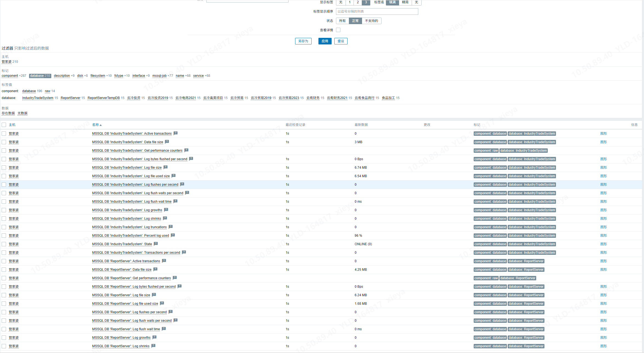Viewport: 644px width, 353px height.
Task: Click the 标签显示顺序 input field
Action: [x=377, y=12]
